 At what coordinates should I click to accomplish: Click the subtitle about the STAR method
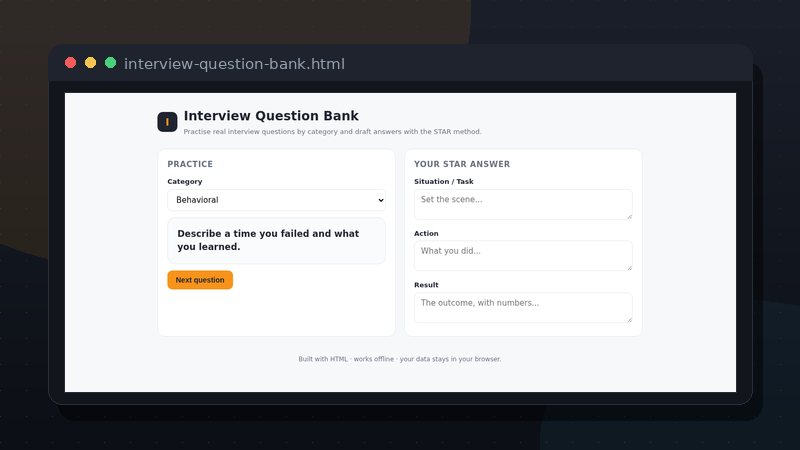[332, 132]
